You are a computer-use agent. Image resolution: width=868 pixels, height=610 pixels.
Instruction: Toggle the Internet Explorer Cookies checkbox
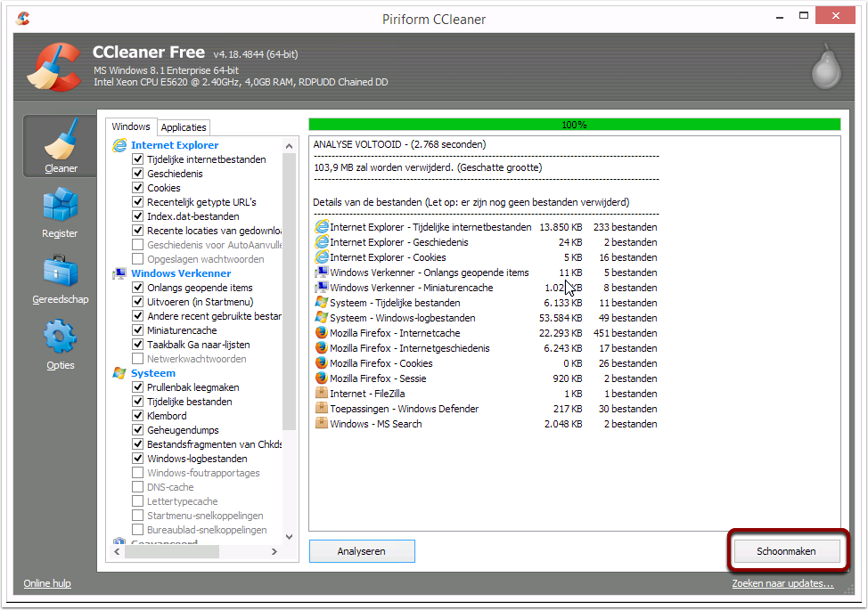coord(138,188)
